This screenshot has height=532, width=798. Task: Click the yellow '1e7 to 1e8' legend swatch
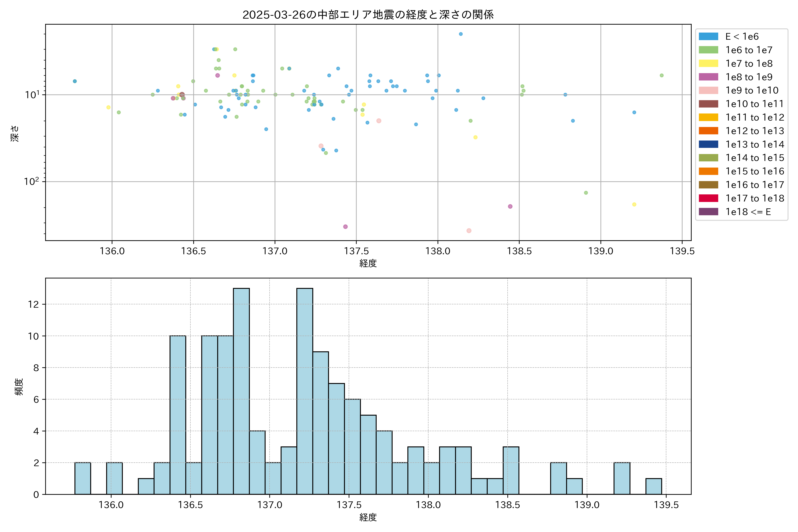[x=708, y=63]
